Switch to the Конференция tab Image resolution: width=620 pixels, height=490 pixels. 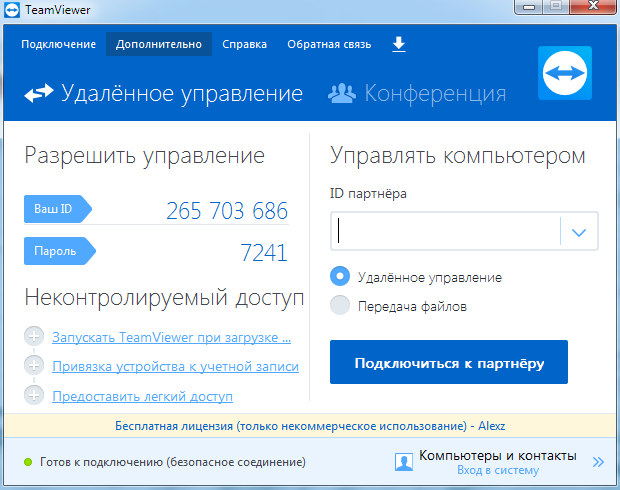(417, 93)
